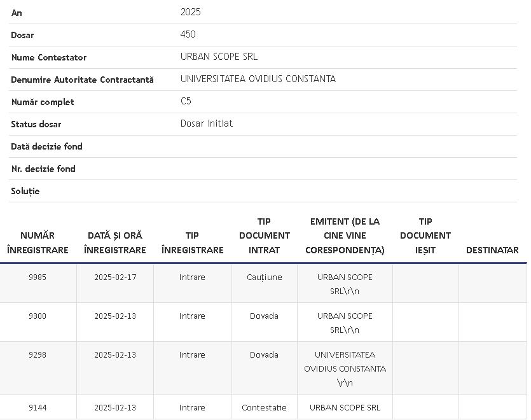Select the Dosar initiat status text
The height and width of the screenshot is (420, 531).
[x=207, y=123]
